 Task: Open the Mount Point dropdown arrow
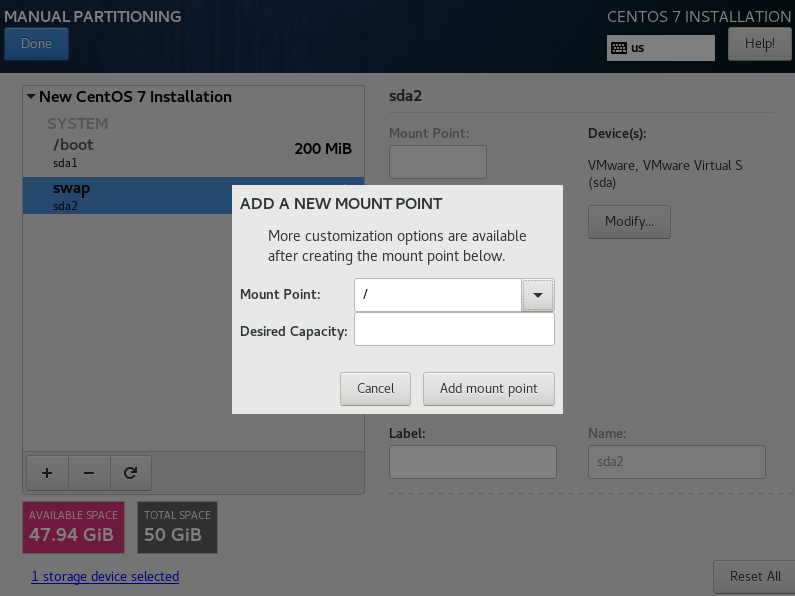coord(538,295)
